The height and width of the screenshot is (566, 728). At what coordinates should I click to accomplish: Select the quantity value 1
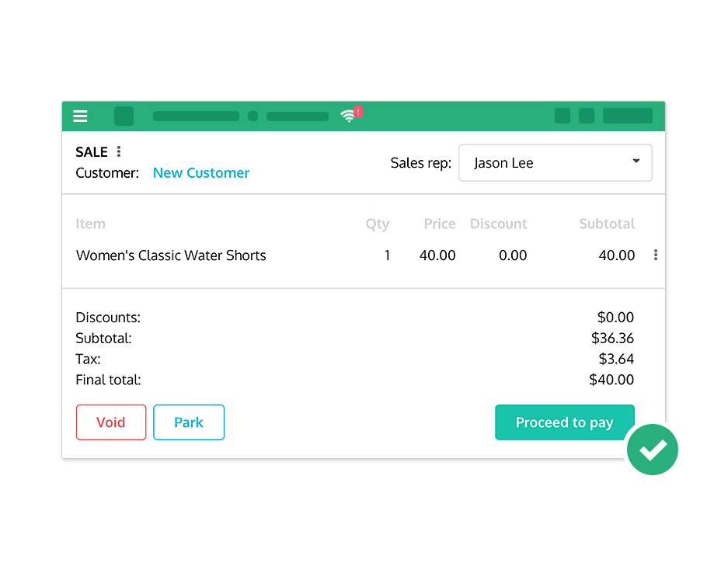(387, 255)
